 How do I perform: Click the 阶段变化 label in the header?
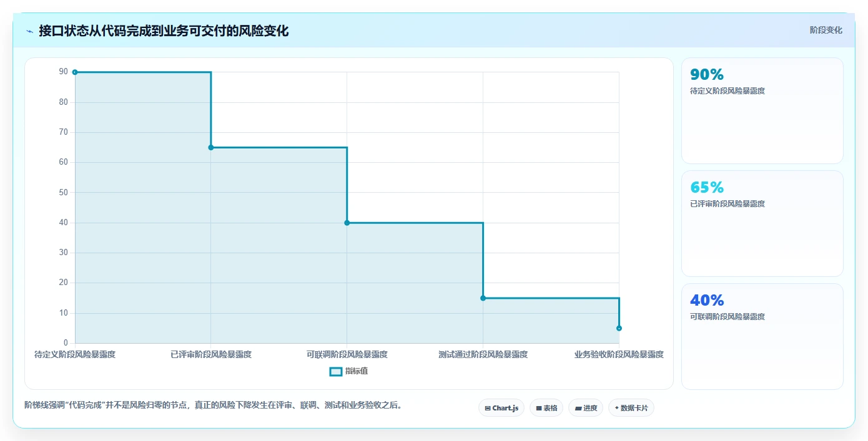pos(826,30)
